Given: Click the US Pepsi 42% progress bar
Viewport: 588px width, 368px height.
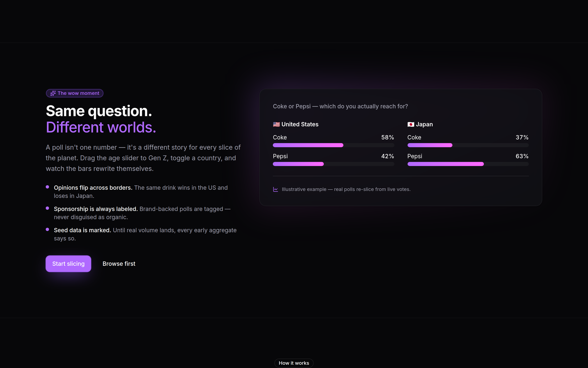Looking at the screenshot, I should tap(333, 164).
